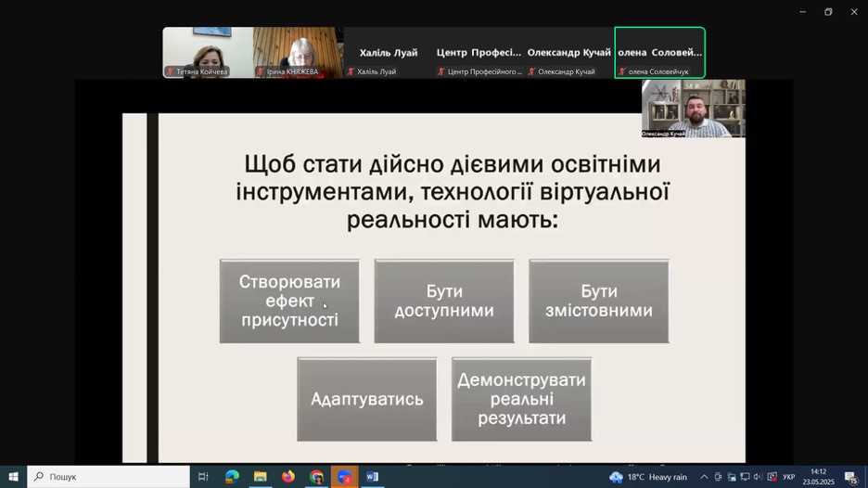Open File Explorer from the taskbar
Screen dimensions: 868x488
[x=261, y=477]
